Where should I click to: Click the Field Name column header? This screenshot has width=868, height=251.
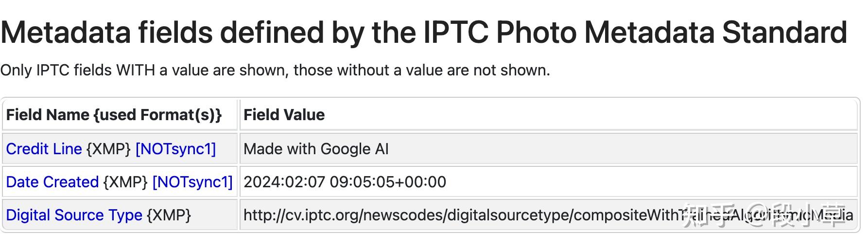pos(114,115)
